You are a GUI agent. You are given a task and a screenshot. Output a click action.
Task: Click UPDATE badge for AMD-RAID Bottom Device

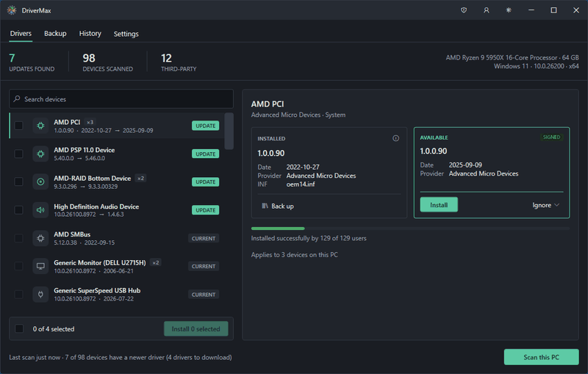point(206,181)
